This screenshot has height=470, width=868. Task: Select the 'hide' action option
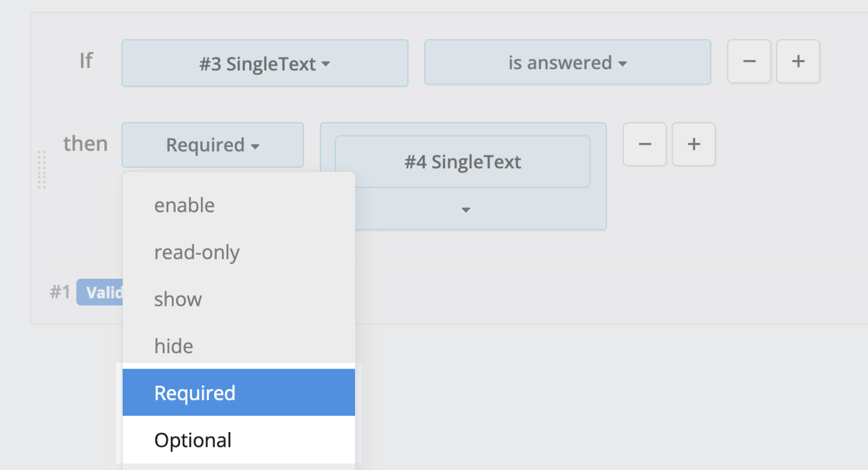coord(174,346)
